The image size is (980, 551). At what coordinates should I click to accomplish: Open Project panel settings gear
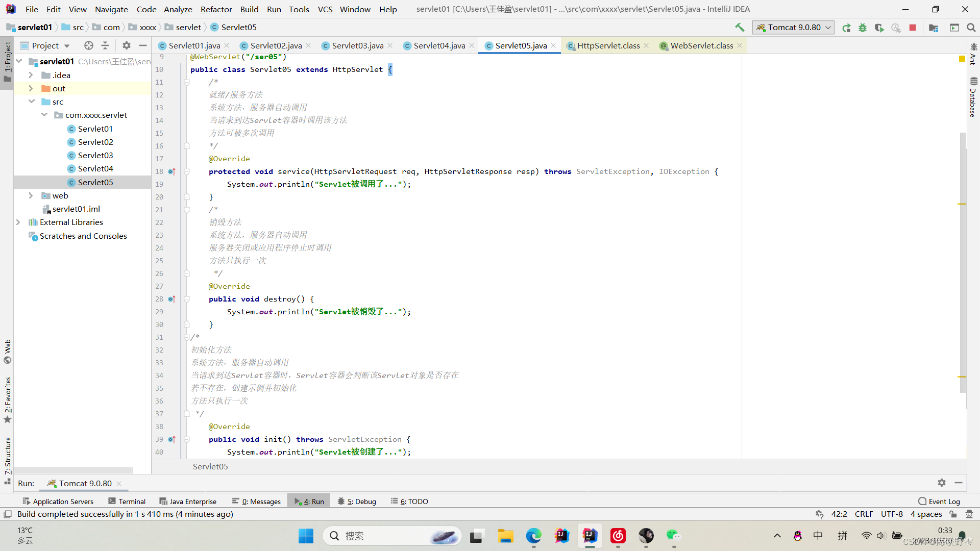(x=127, y=45)
